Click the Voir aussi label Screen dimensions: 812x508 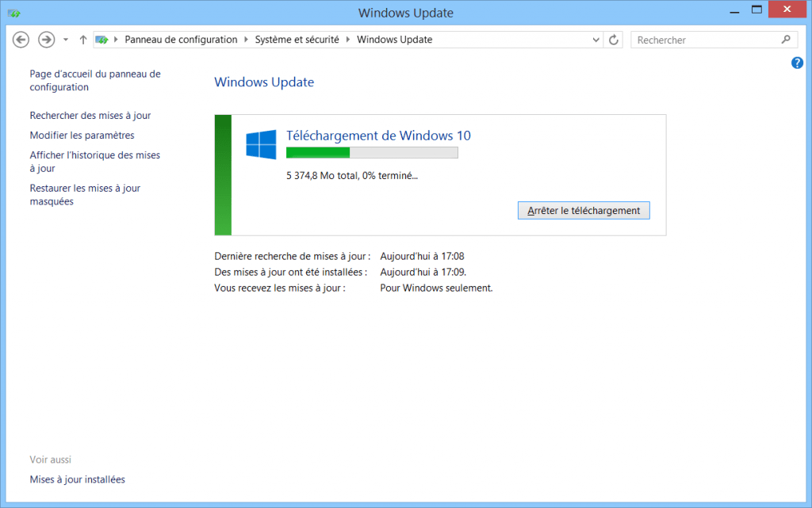click(50, 460)
